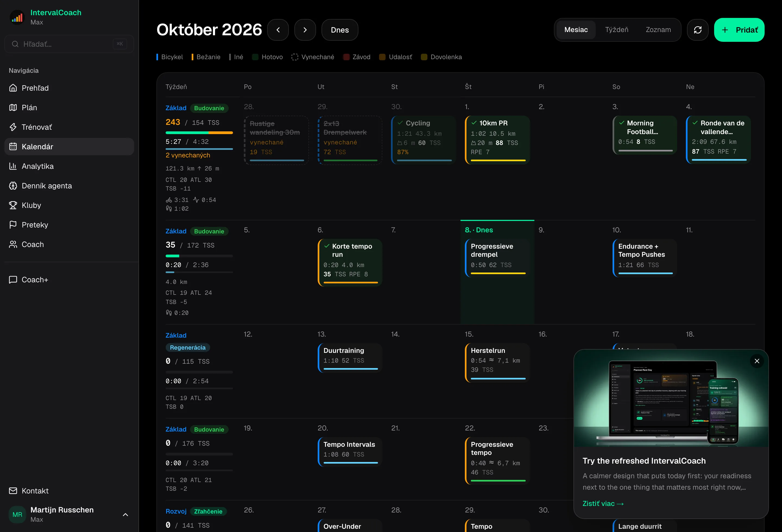Open the Tempo Intervals workout card
The width and height of the screenshot is (782, 532).
pos(350,452)
